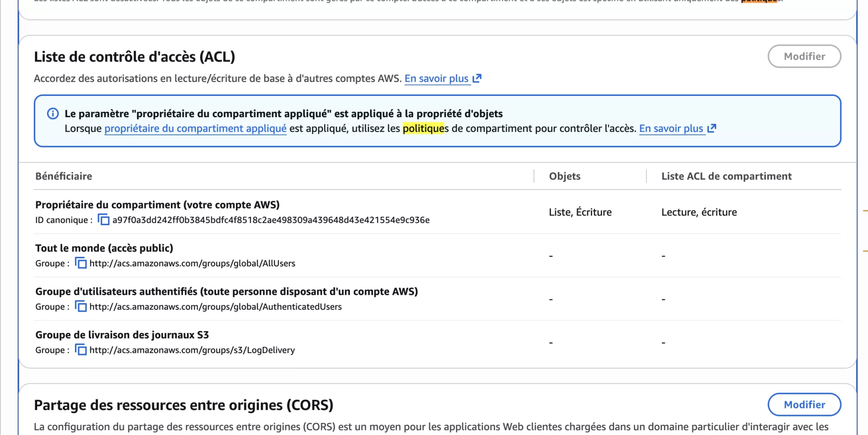Image resolution: width=868 pixels, height=435 pixels.
Task: Click the Bénéficiaire column header
Action: tap(64, 176)
